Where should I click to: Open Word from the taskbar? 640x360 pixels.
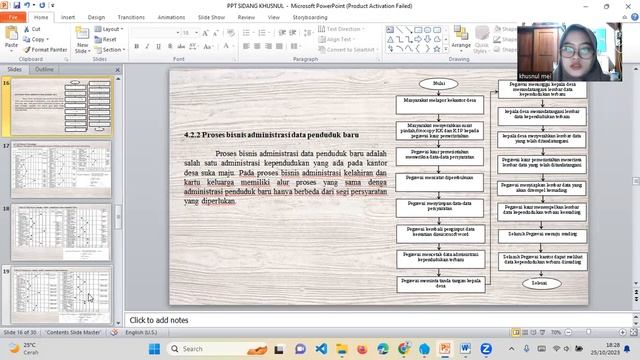465,349
